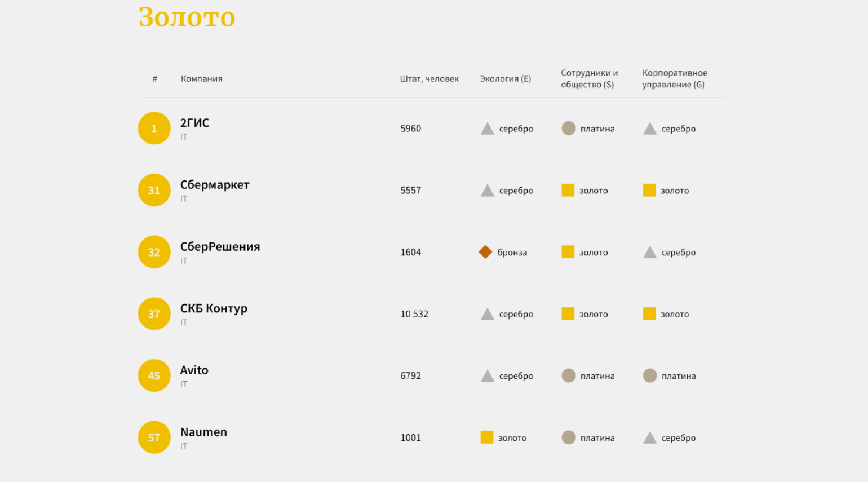Image resolution: width=868 pixels, height=482 pixels.
Task: Click the Штат, человек column header
Action: [429, 78]
